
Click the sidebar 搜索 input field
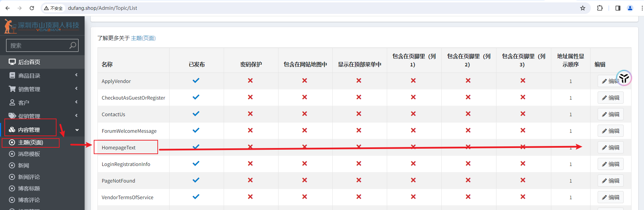[x=37, y=45]
